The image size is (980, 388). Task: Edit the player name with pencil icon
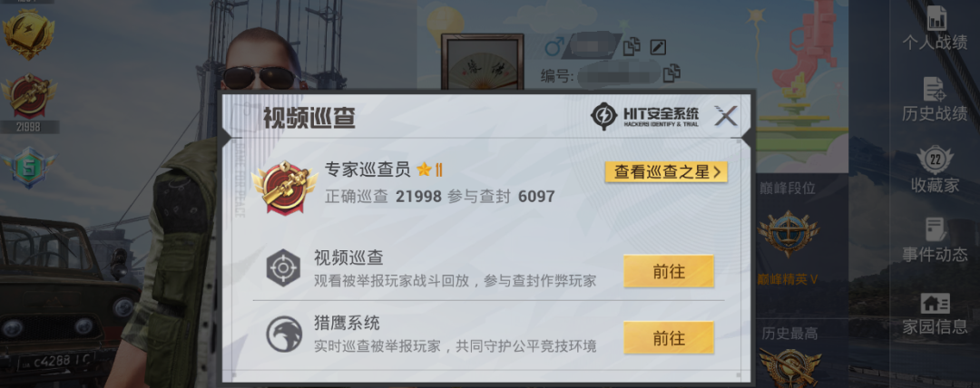point(658,47)
